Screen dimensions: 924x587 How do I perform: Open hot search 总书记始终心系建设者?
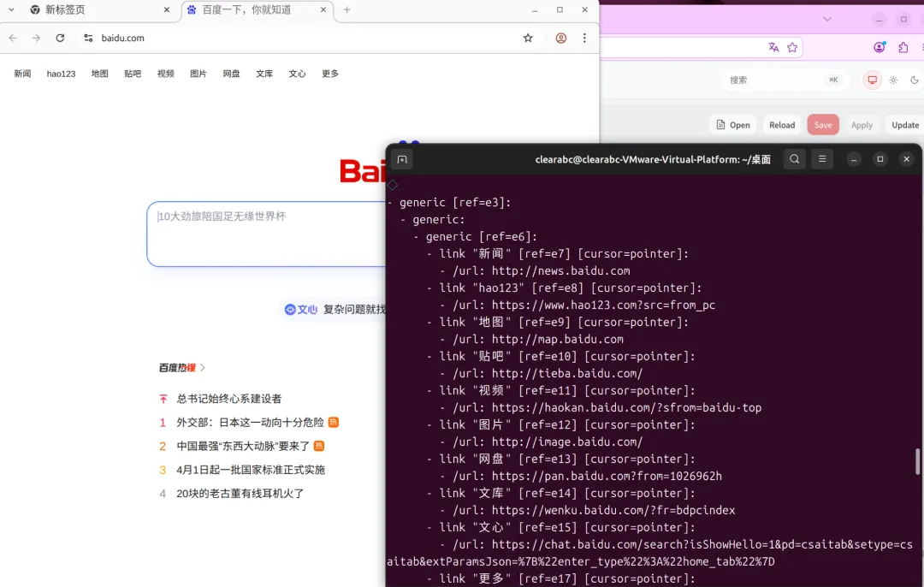(x=229, y=399)
